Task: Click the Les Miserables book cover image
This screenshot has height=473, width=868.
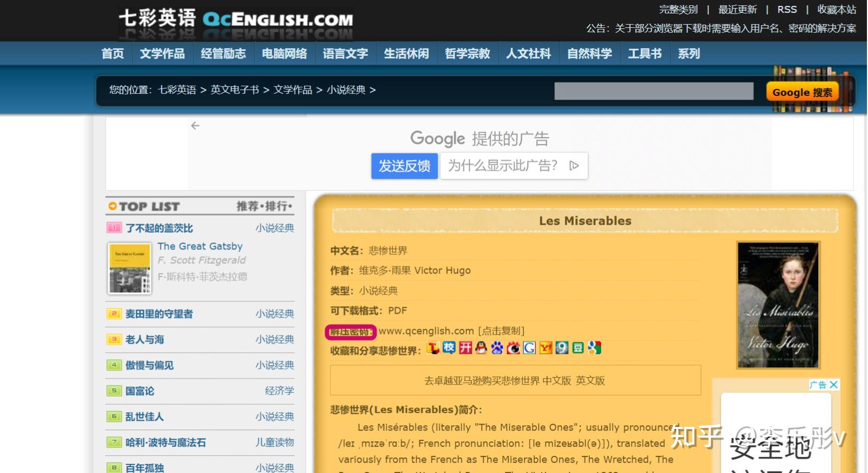Action: pos(778,305)
